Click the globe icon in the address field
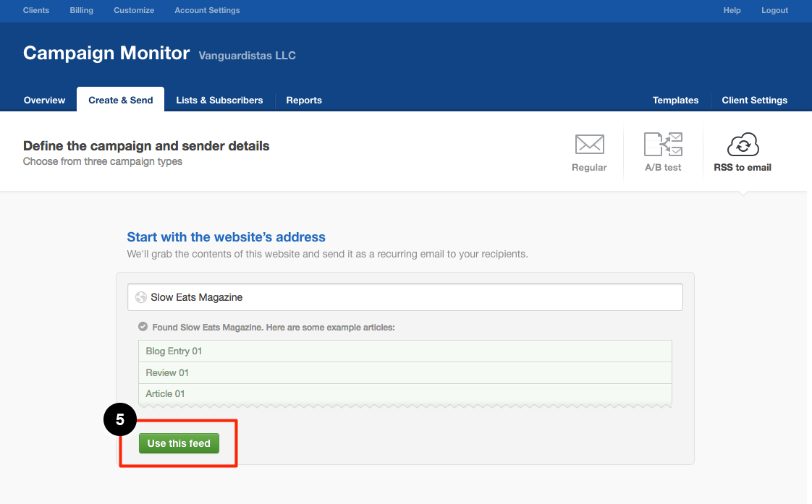812x504 pixels. click(141, 297)
